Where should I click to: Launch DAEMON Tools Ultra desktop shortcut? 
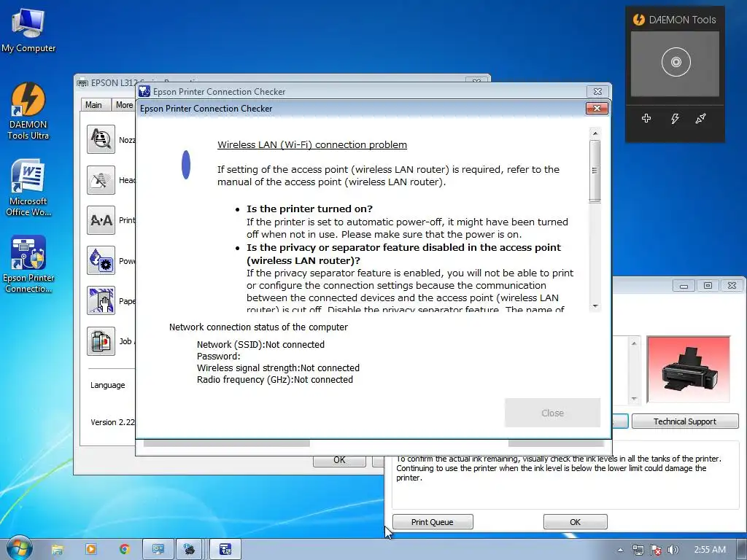point(28,111)
